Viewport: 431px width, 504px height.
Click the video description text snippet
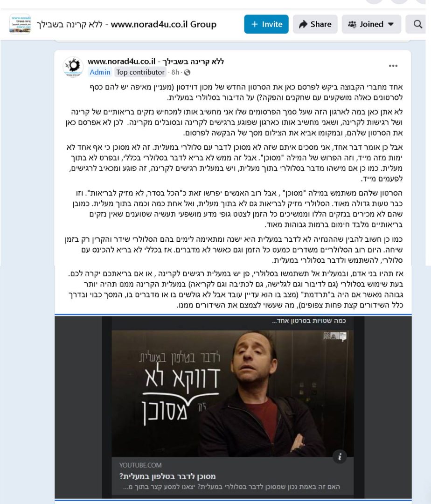tap(231, 487)
